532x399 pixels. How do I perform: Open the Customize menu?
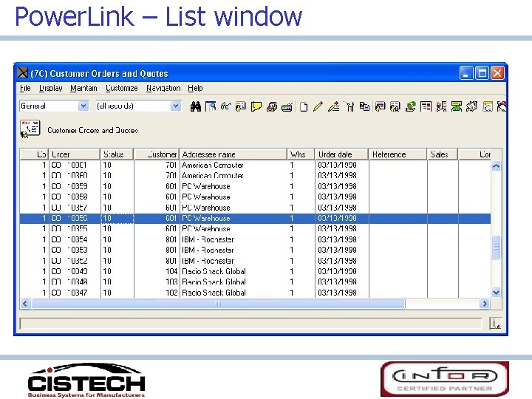[121, 88]
